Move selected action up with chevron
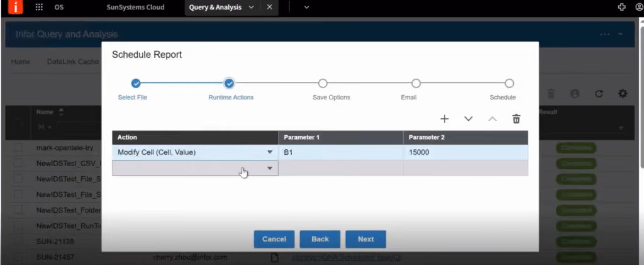644x265 pixels. (492, 119)
